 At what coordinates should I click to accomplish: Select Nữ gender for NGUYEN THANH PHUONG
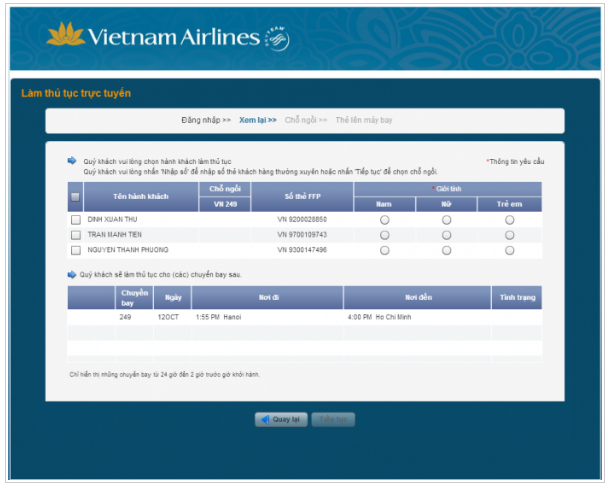click(x=446, y=250)
